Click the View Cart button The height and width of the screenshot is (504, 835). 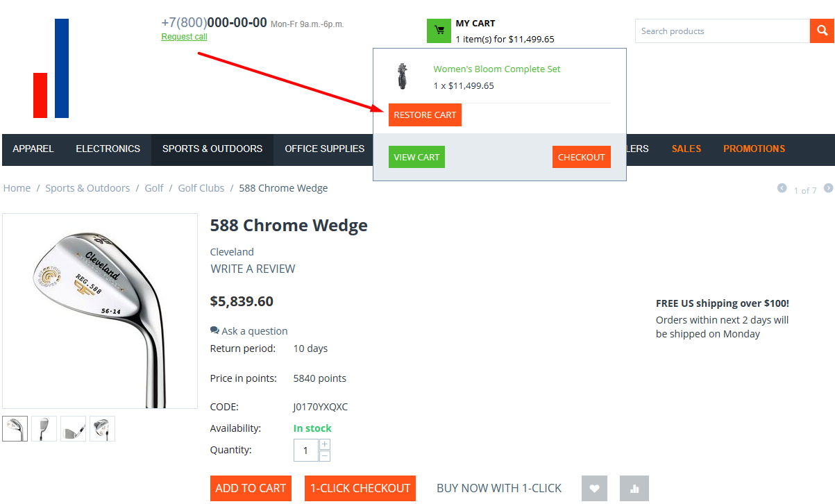pyautogui.click(x=416, y=157)
